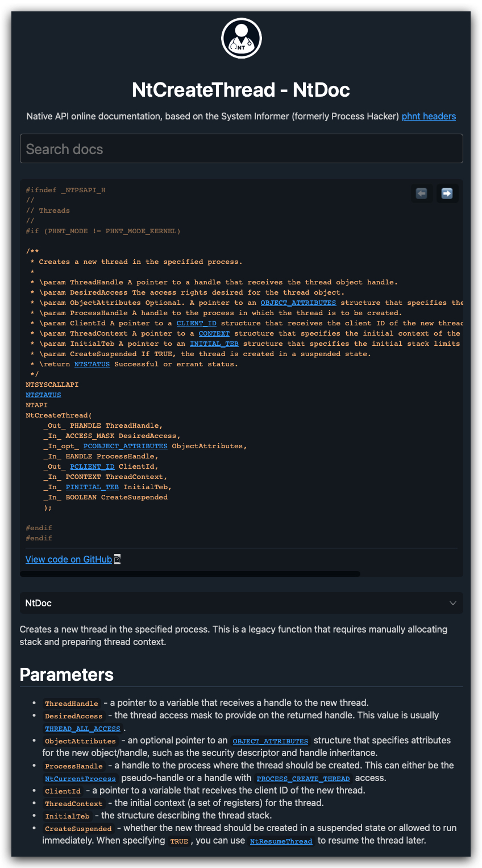Open OBJECT_ATTRIBUTES link in code comment
482x868 pixels.
click(x=298, y=303)
